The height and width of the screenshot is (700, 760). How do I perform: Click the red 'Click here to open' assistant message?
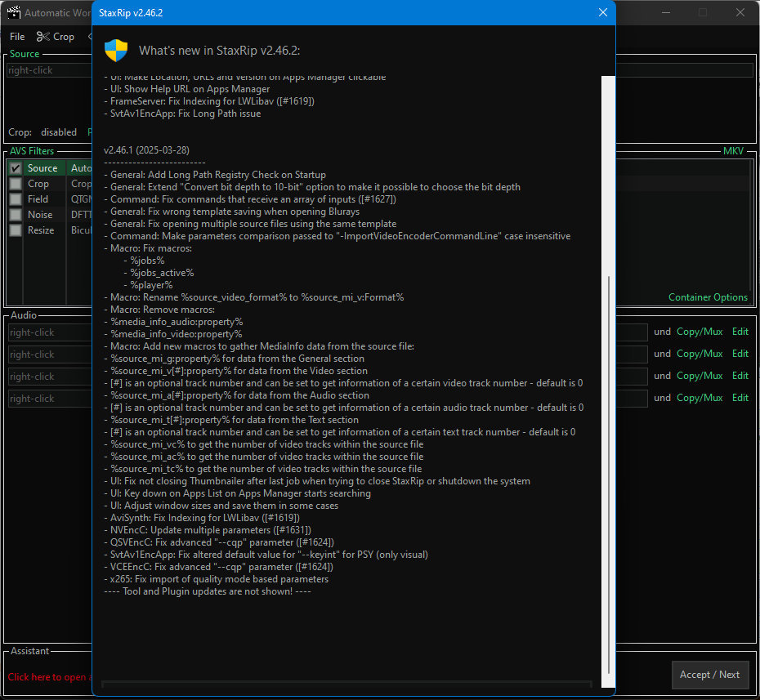coord(49,677)
